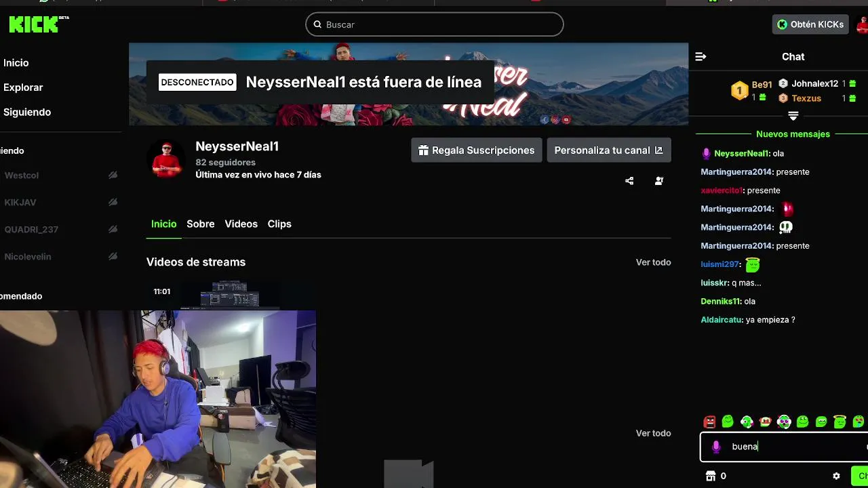Insert the green emote with white headphones

[x=747, y=422]
